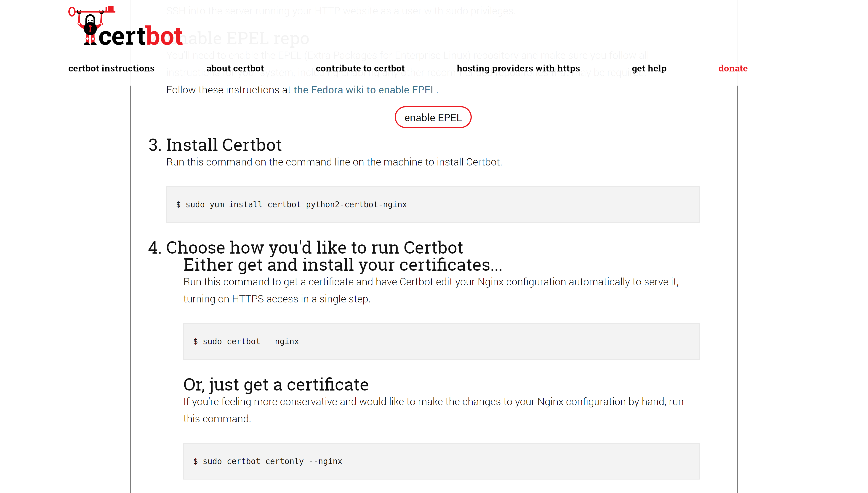Image resolution: width=868 pixels, height=493 pixels.
Task: Click the Install Certbot heading
Action: [x=223, y=145]
